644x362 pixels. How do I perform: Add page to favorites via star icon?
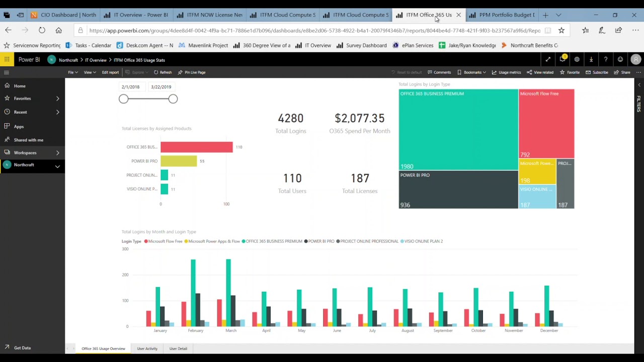point(561,31)
